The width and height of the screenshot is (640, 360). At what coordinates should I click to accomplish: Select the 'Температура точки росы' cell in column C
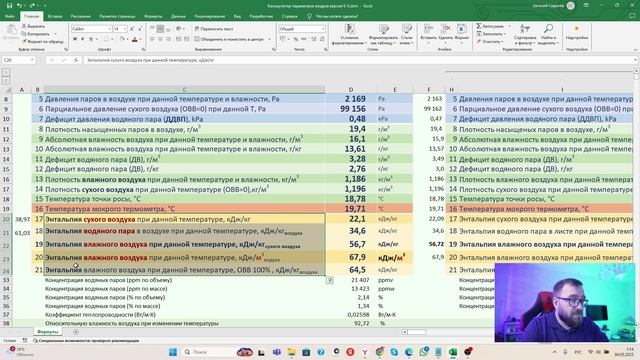(184, 199)
